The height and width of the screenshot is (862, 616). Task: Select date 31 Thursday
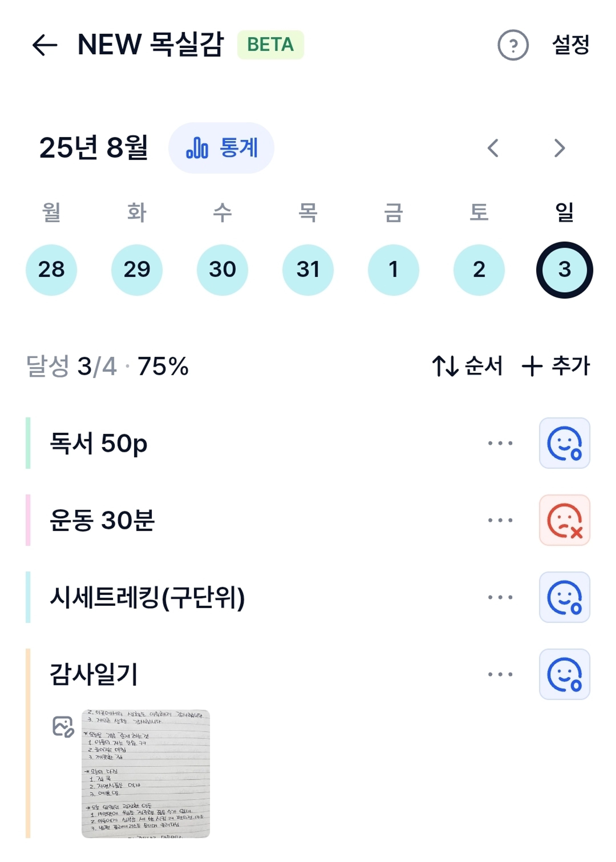tap(308, 270)
